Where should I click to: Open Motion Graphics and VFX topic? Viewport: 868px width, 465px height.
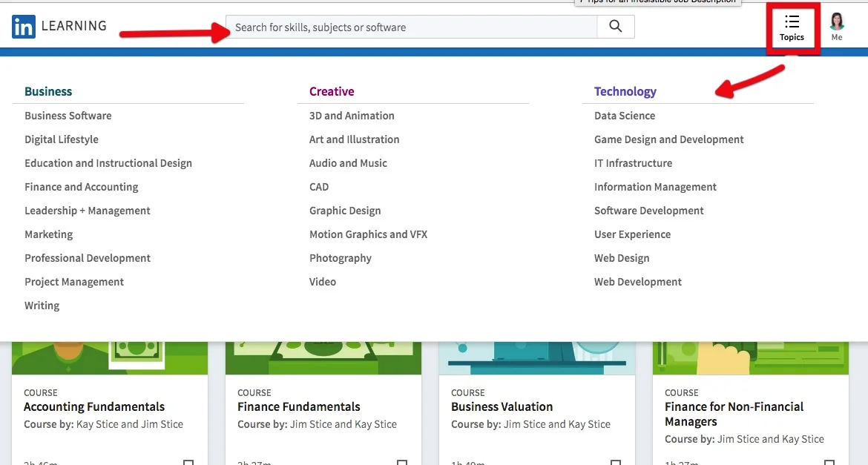click(x=369, y=234)
